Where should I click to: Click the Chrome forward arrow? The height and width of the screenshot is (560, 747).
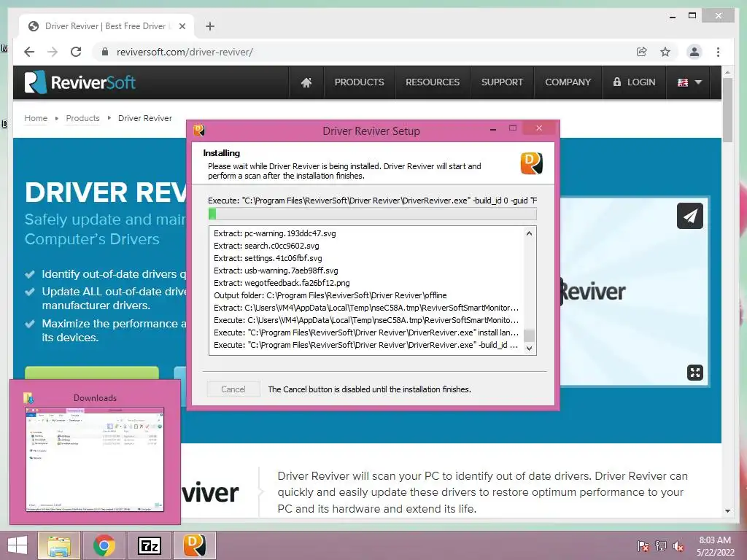(x=53, y=52)
